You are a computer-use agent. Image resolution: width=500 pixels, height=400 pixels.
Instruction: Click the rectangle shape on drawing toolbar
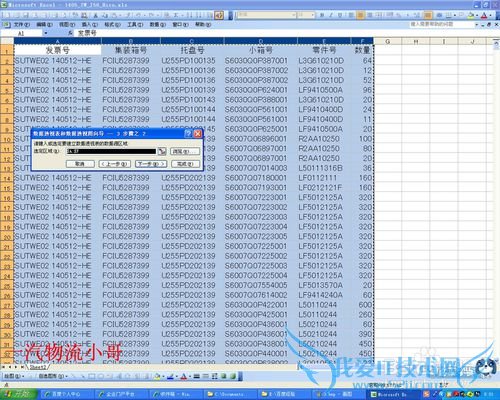(x=92, y=376)
